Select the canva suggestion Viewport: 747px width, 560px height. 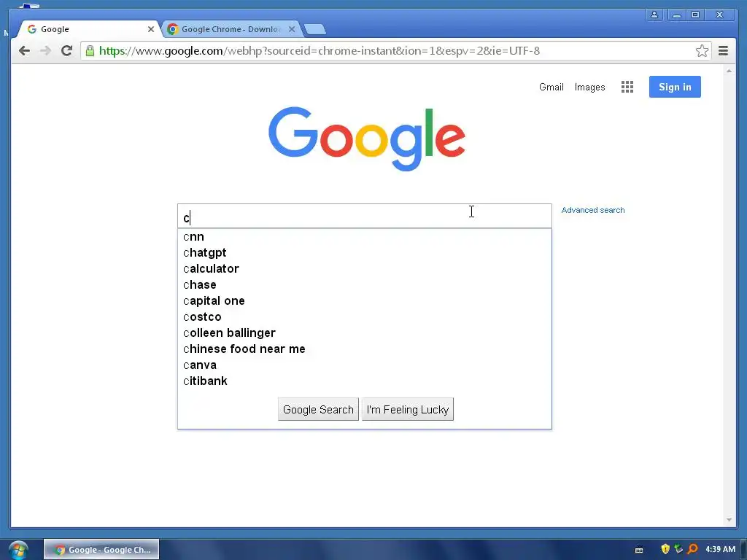365,365
